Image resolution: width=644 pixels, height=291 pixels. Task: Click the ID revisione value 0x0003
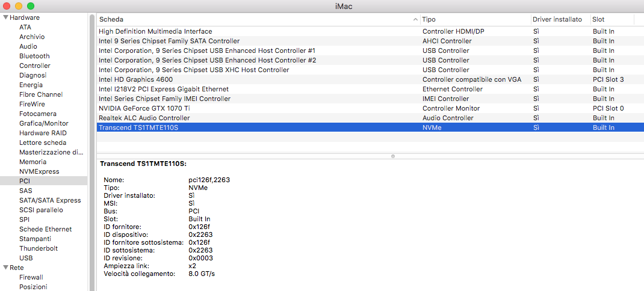[200, 258]
